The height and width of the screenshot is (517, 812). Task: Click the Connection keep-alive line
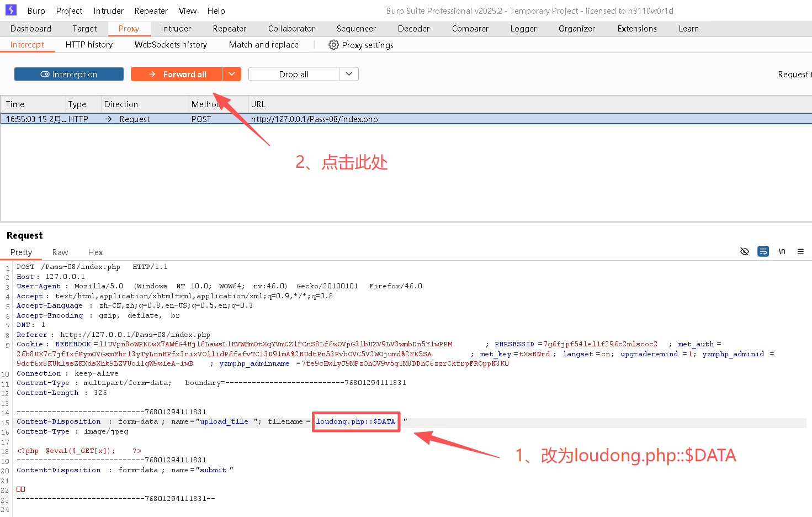[x=67, y=373]
